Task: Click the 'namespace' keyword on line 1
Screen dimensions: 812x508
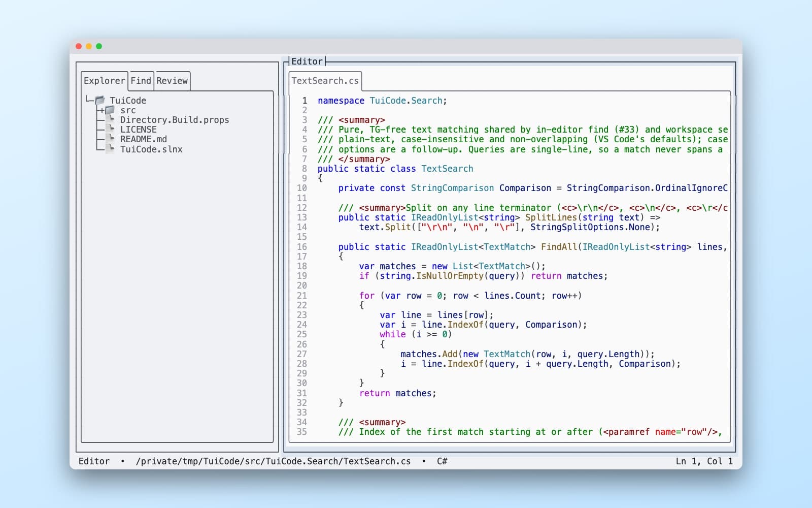Action: 341,101
